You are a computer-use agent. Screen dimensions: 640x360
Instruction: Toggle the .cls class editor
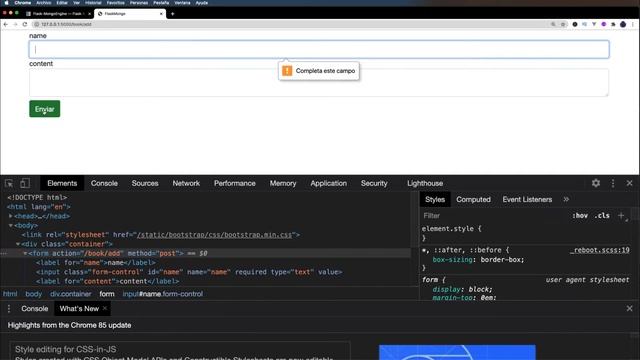[602, 216]
